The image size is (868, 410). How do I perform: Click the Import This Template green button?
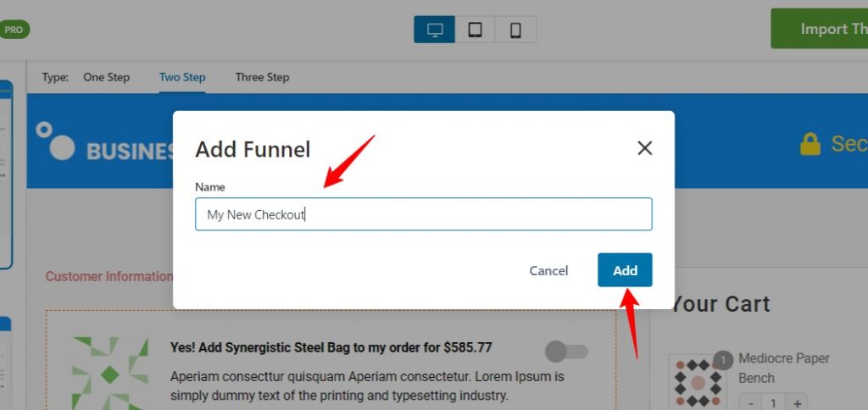tap(820, 29)
